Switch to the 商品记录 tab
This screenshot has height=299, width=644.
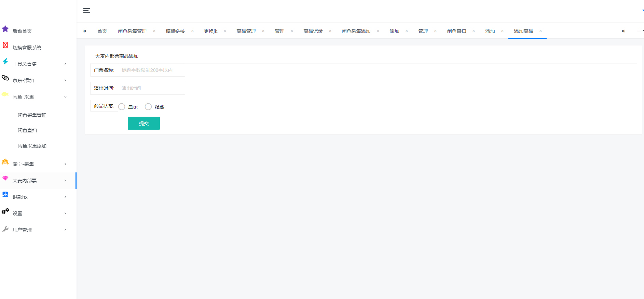[x=313, y=31]
